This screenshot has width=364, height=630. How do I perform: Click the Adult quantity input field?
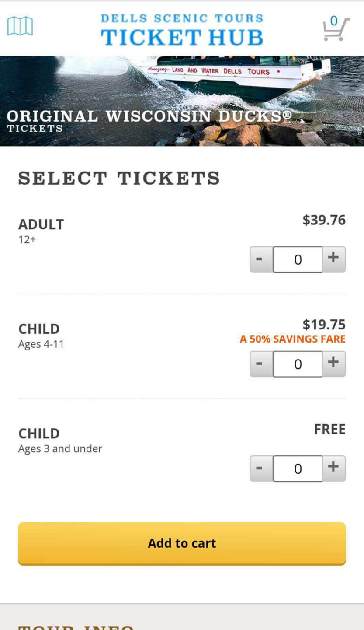[x=298, y=259]
